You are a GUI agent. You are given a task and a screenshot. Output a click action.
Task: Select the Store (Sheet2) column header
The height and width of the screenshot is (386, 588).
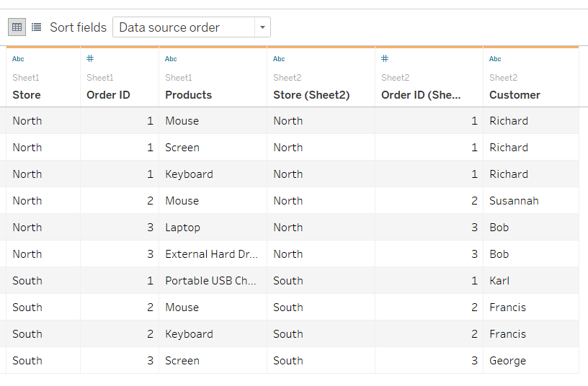(x=311, y=95)
